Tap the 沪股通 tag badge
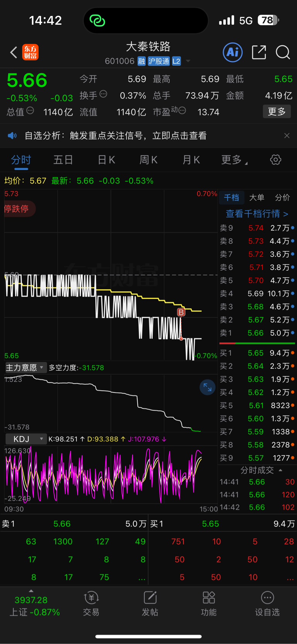 (159, 61)
